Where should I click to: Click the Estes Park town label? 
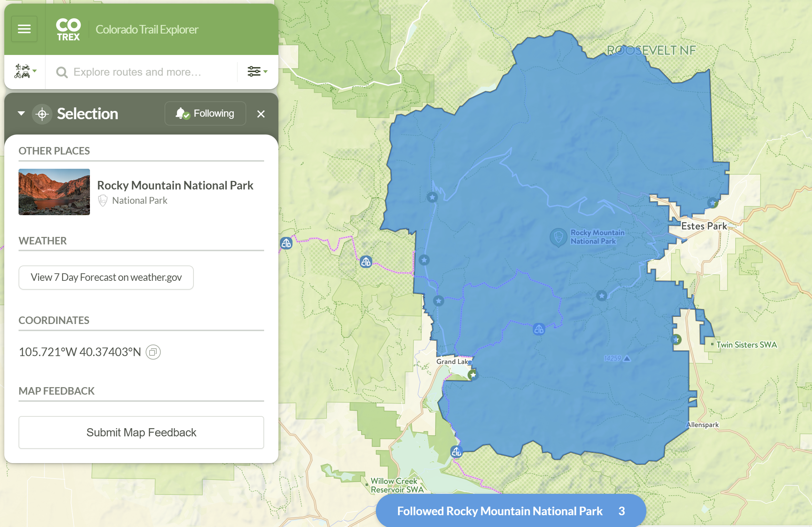point(704,226)
